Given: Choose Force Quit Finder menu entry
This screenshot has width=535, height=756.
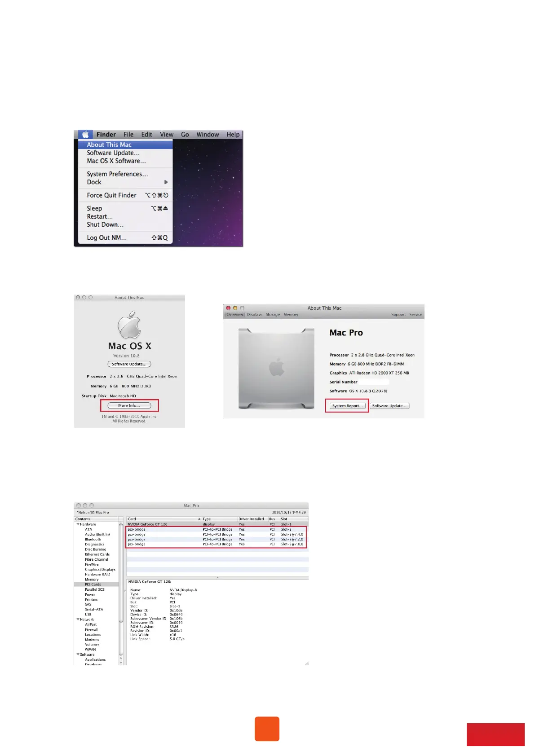Looking at the screenshot, I should click(125, 195).
